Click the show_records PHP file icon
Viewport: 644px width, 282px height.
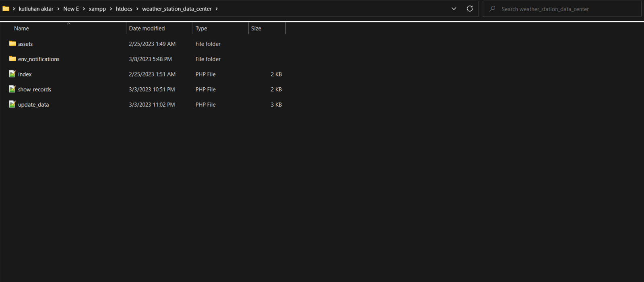(12, 89)
